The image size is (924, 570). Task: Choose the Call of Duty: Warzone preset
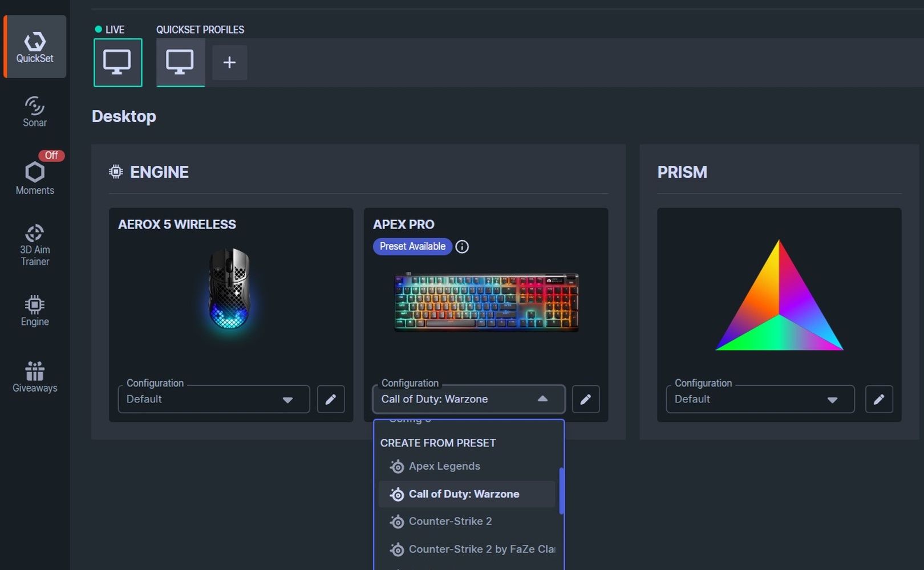467,494
